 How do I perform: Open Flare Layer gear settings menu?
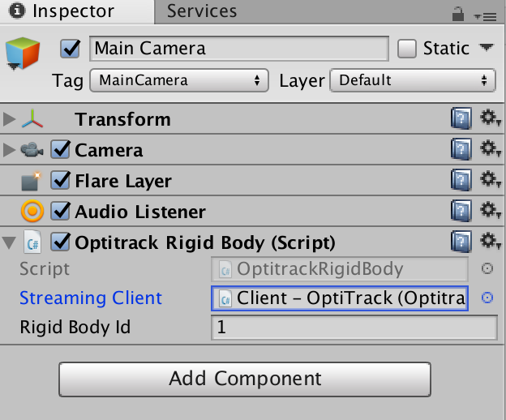pos(490,179)
